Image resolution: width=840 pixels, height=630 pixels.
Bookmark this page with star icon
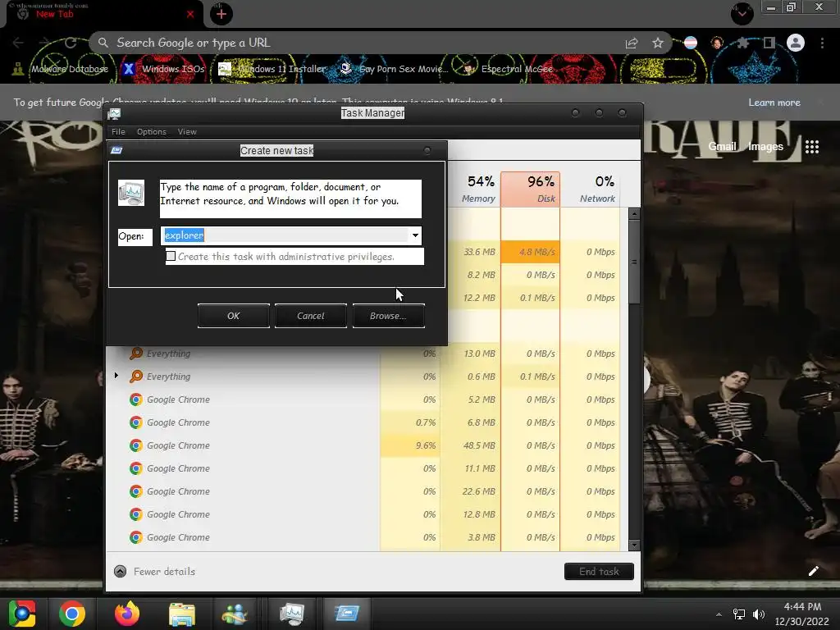click(x=658, y=43)
